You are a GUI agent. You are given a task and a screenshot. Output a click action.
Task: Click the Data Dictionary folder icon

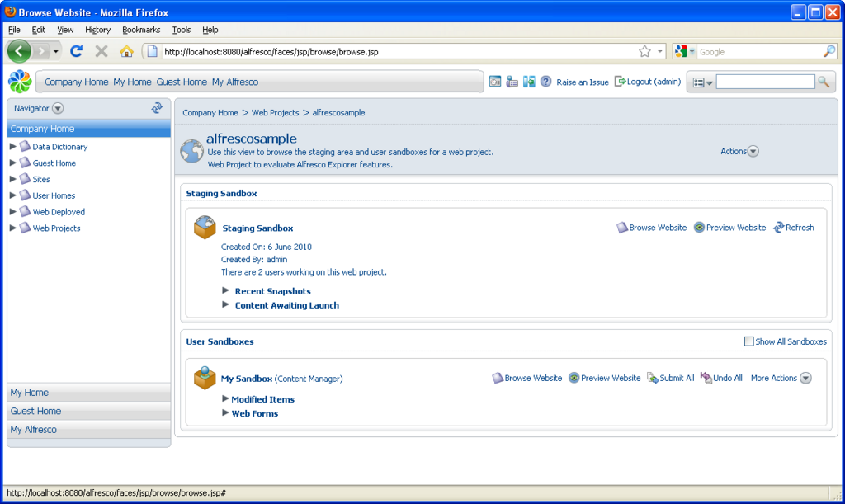(x=25, y=147)
